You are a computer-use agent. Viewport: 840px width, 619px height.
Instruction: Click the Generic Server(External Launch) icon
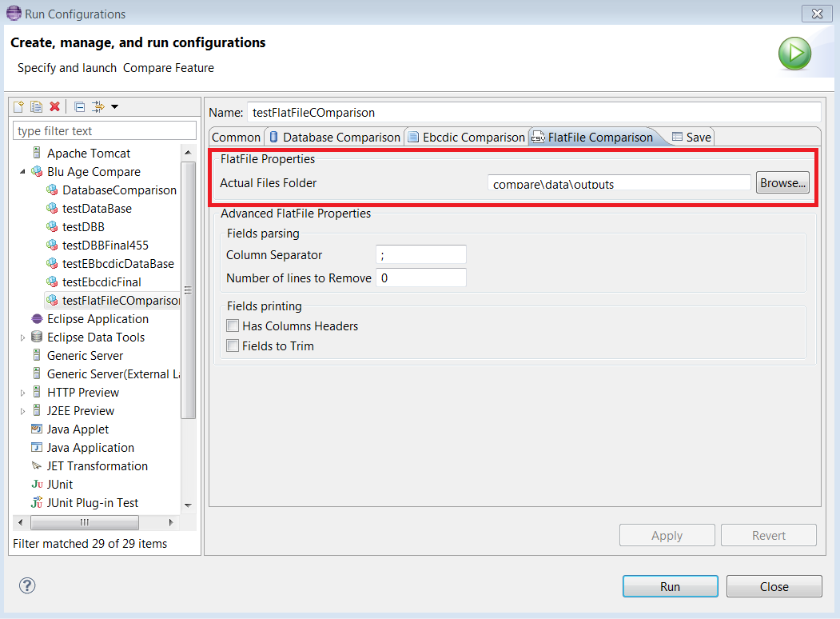37,373
